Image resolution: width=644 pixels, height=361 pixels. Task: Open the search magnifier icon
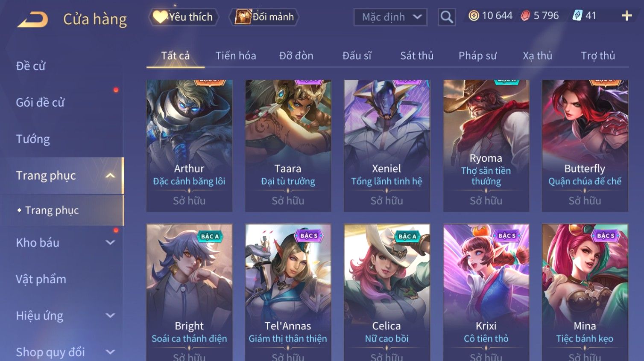447,17
